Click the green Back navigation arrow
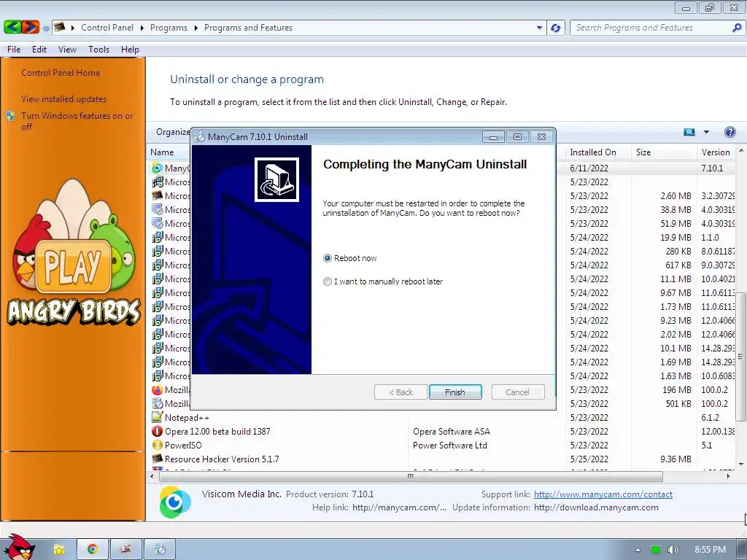Image resolution: width=747 pixels, height=560 pixels. pos(12,27)
